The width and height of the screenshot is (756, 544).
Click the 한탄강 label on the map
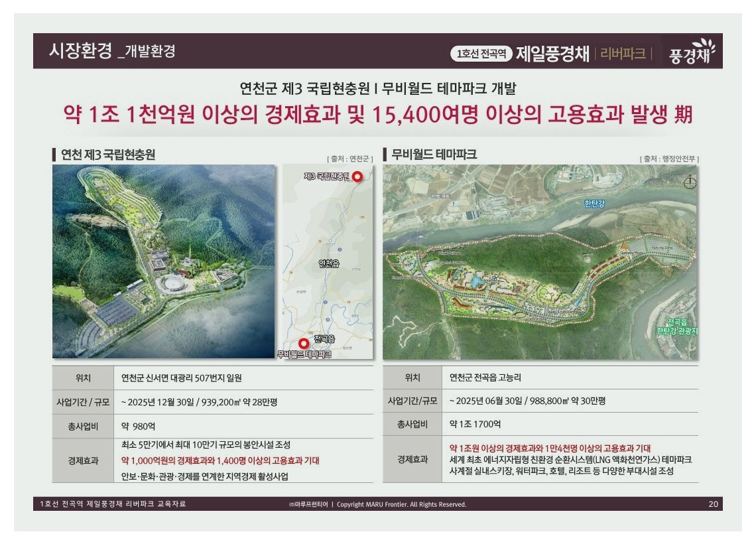point(594,204)
